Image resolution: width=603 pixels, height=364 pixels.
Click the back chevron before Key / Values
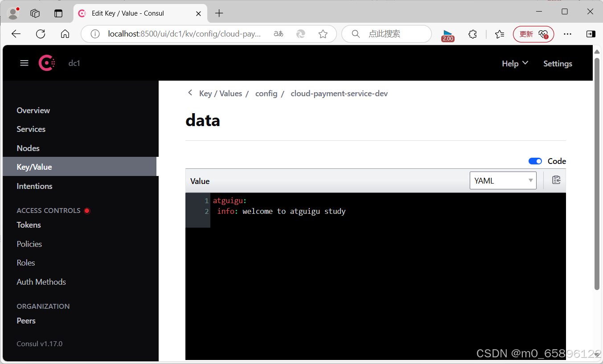(x=190, y=93)
